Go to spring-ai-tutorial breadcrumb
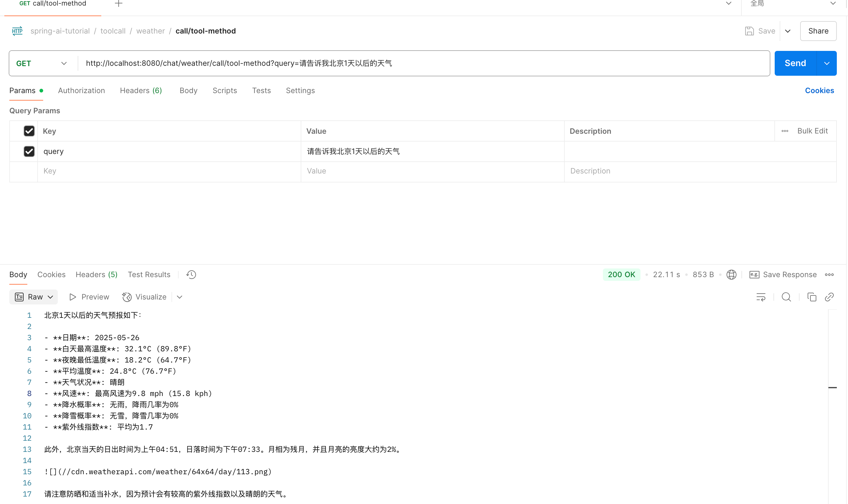This screenshot has height=504, width=848. (x=60, y=31)
